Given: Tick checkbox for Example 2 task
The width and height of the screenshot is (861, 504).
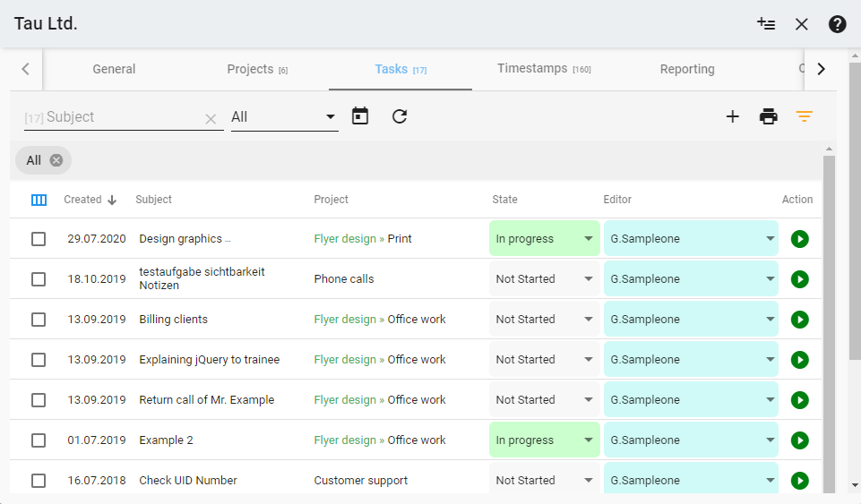Looking at the screenshot, I should 39,440.
